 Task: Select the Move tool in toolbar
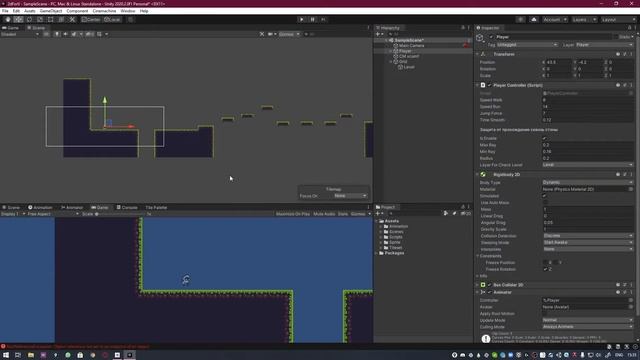pos(18,20)
